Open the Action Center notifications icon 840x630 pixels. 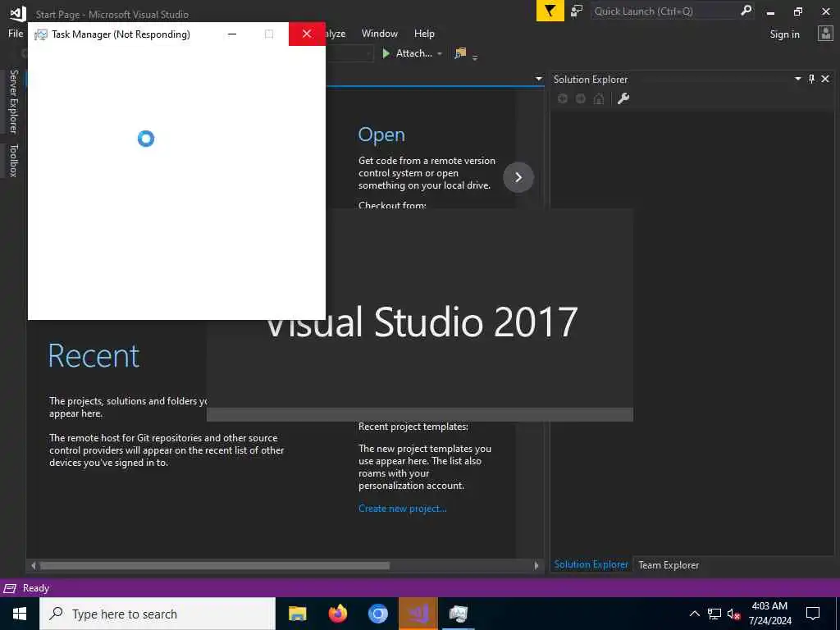813,614
